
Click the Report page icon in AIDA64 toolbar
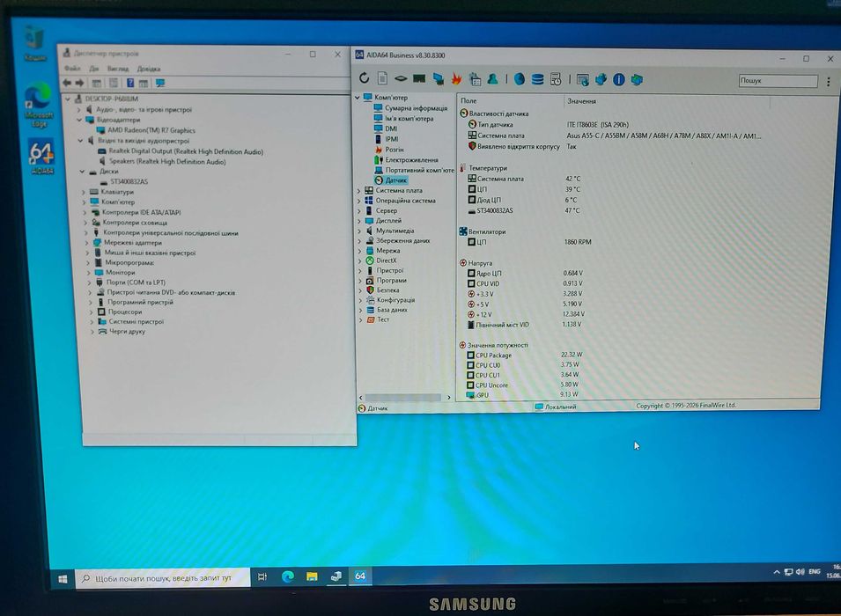pos(382,78)
